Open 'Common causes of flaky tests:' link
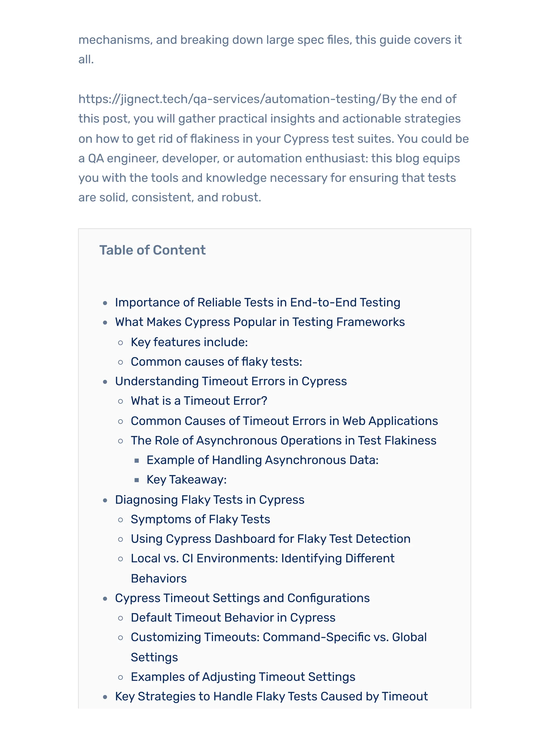 pyautogui.click(x=216, y=362)
